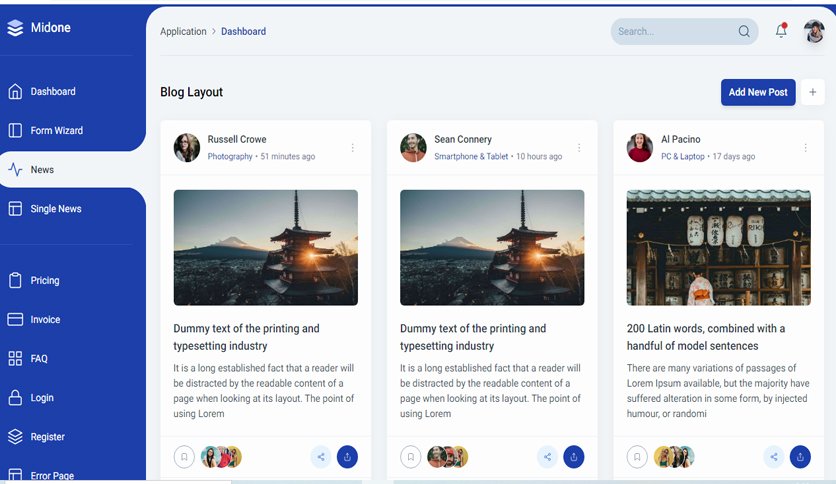This screenshot has width=836, height=484.
Task: Click the Login padlock icon
Action: 15,398
